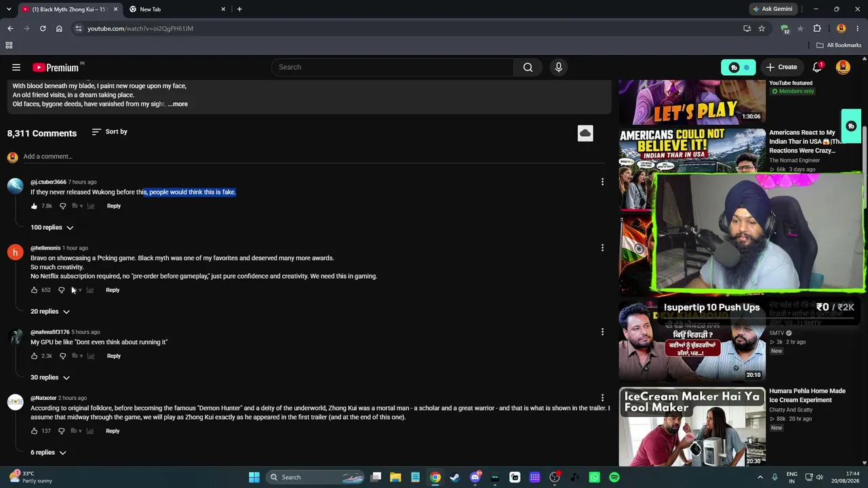Open All Bookmarks folder

point(839,45)
